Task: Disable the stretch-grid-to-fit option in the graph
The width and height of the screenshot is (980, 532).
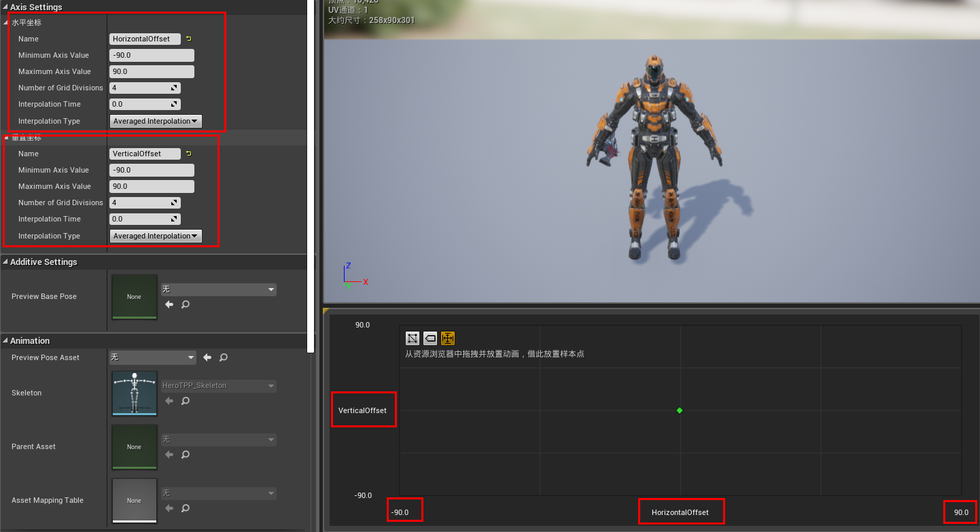Action: [448, 338]
